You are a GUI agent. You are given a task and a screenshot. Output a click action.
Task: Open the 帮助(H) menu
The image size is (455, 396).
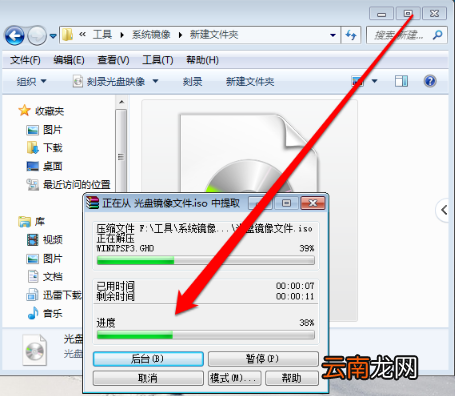point(202,60)
